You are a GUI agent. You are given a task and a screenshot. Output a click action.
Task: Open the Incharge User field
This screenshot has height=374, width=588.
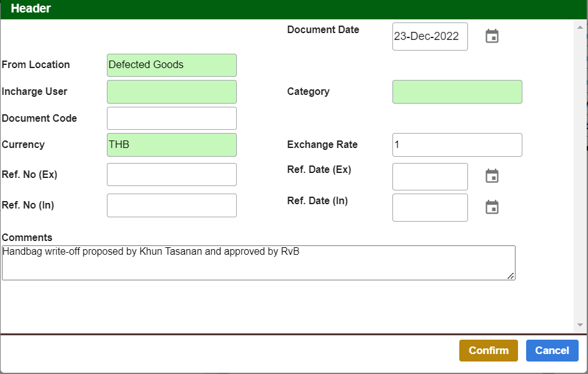[171, 92]
